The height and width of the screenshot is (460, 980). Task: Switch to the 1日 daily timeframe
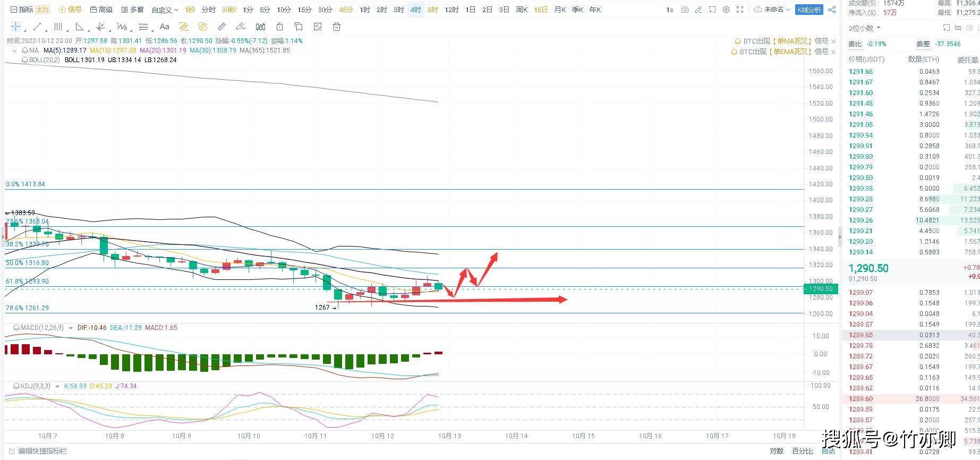point(470,10)
